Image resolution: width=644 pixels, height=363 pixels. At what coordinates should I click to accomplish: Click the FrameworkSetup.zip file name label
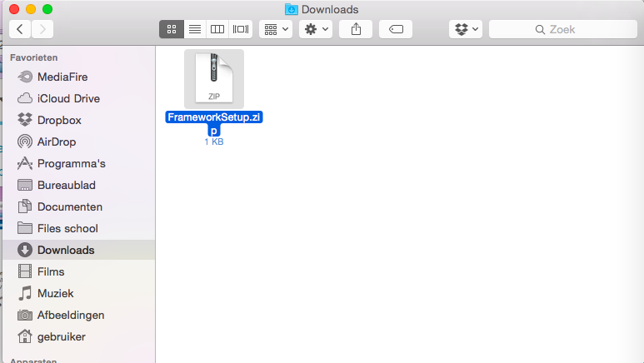[x=214, y=123]
